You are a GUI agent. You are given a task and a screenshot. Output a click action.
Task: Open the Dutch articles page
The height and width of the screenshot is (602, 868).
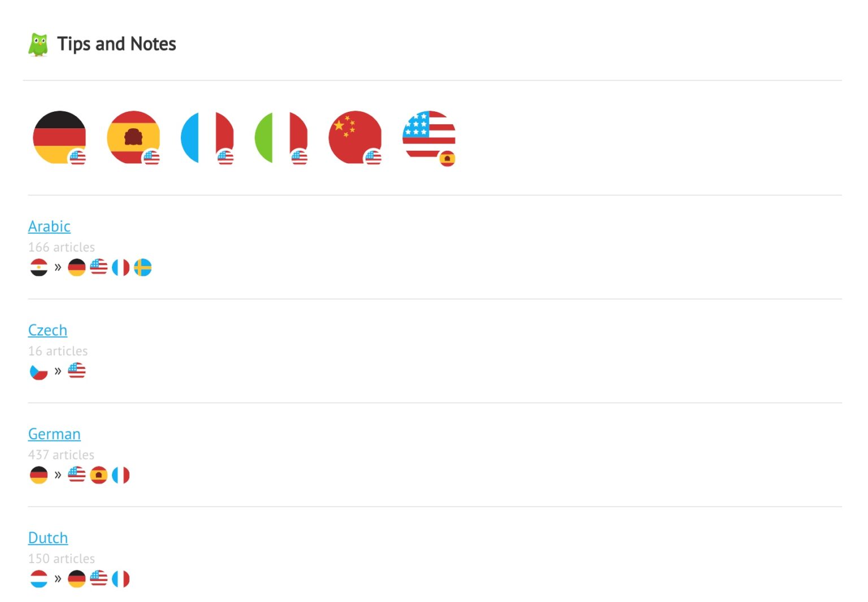coord(47,538)
